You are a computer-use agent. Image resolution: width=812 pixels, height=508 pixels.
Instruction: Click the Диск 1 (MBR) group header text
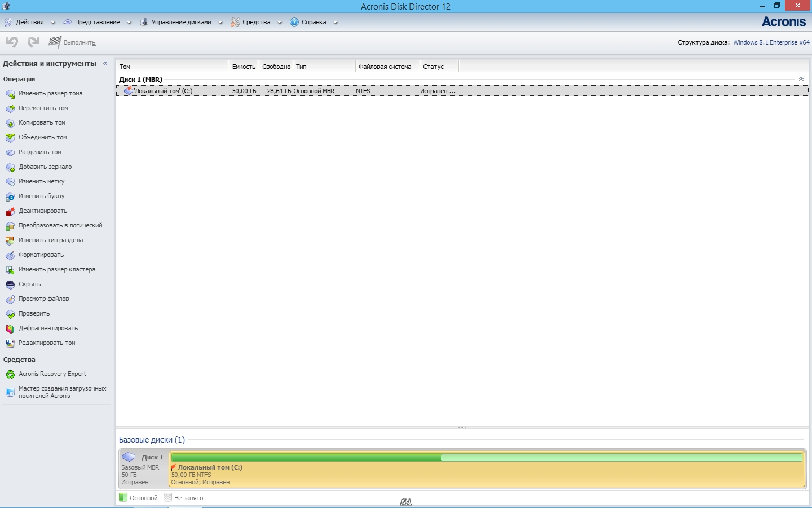(x=141, y=80)
